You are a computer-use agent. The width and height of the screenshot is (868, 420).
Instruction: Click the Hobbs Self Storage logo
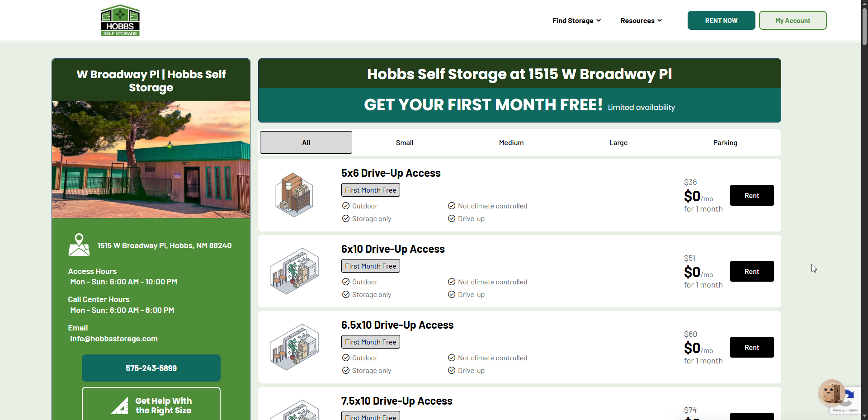point(120,20)
